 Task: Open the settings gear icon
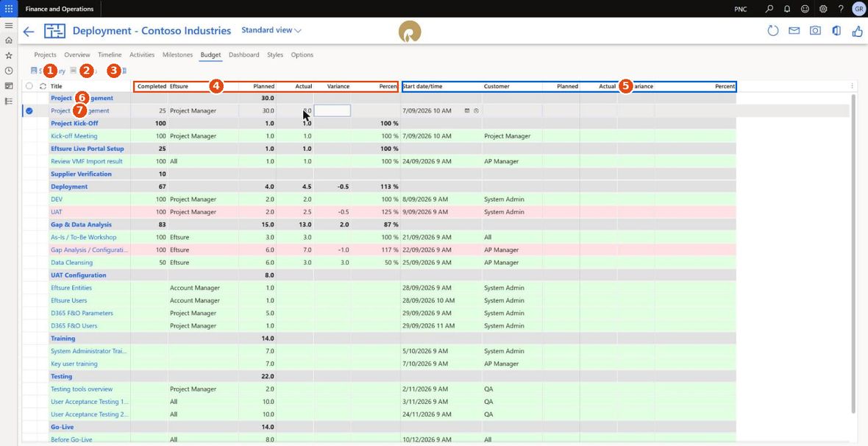(x=823, y=9)
